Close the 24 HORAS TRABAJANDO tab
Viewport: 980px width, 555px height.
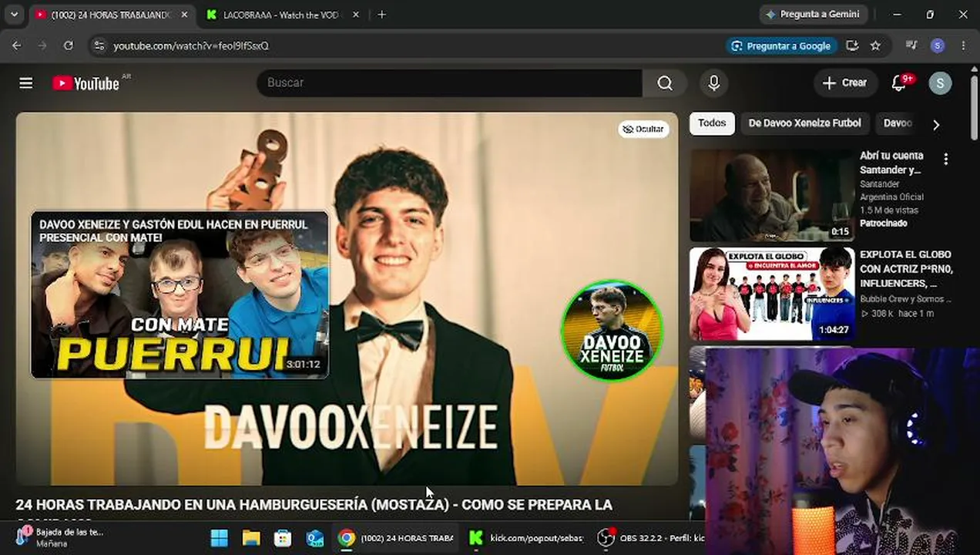(184, 15)
